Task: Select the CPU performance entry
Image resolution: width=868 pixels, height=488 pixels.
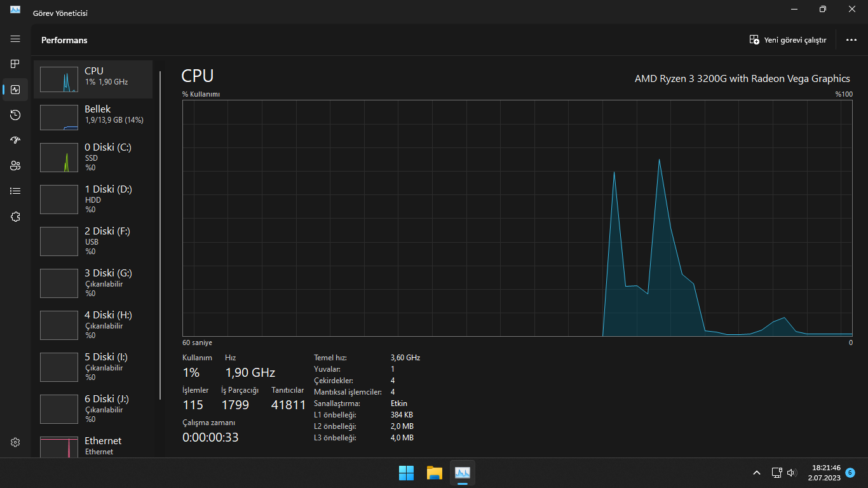Action: pyautogui.click(x=93, y=79)
